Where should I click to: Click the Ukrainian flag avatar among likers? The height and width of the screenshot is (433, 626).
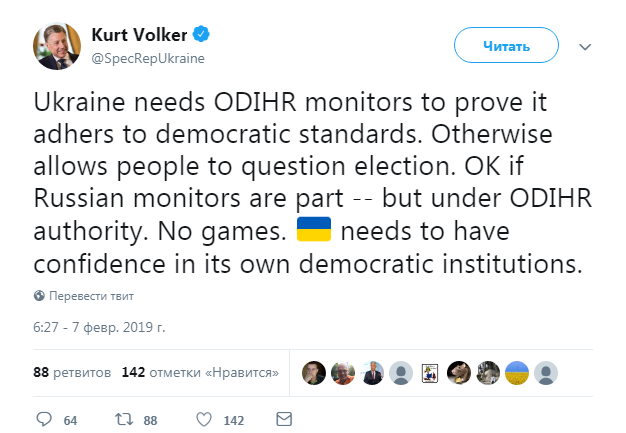(x=517, y=372)
